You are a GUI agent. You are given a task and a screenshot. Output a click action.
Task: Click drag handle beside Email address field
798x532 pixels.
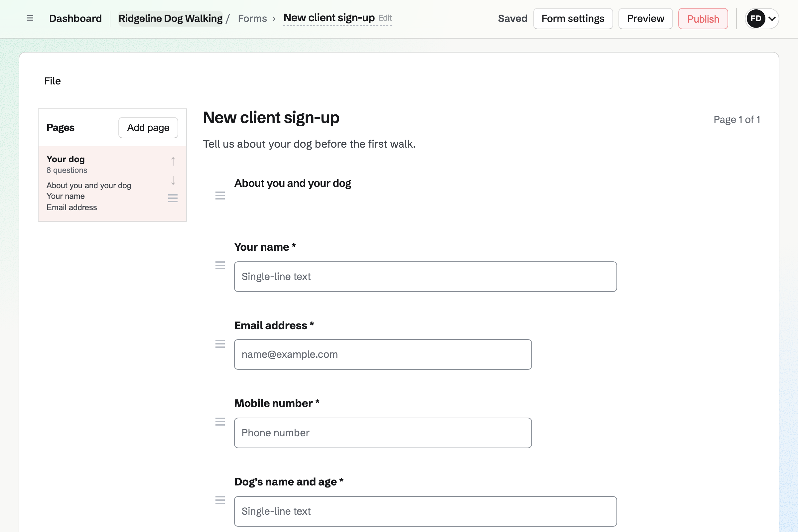click(220, 344)
